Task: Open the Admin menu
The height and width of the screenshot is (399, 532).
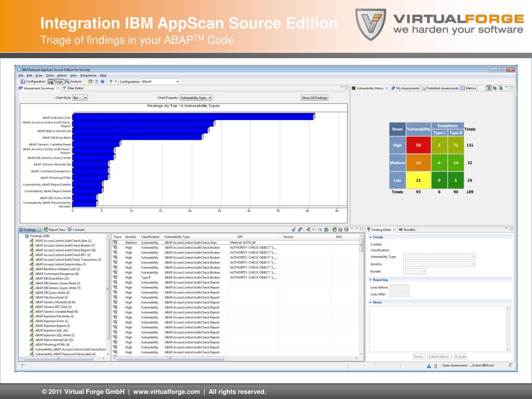Action: click(62, 75)
